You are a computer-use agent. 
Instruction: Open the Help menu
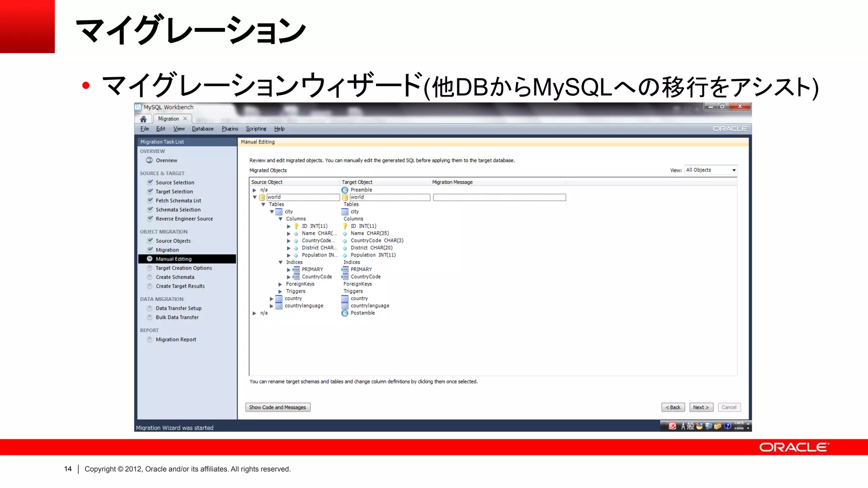279,129
